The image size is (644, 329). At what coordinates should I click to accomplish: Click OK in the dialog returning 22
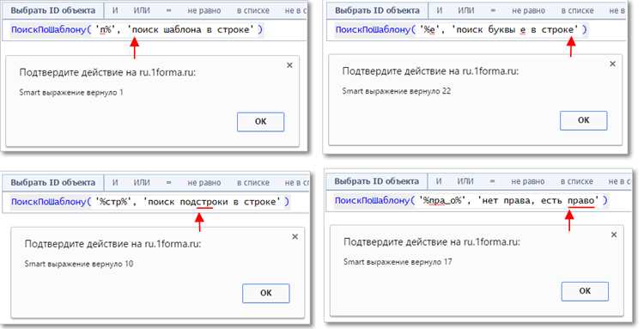click(583, 120)
